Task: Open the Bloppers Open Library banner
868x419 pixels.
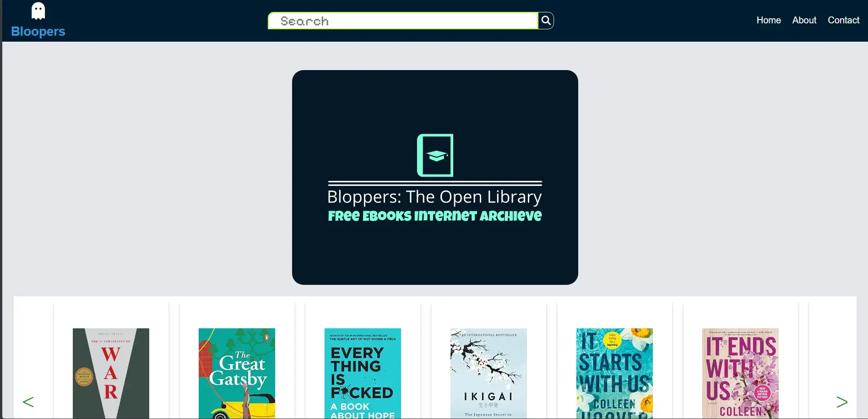Action: (434, 177)
